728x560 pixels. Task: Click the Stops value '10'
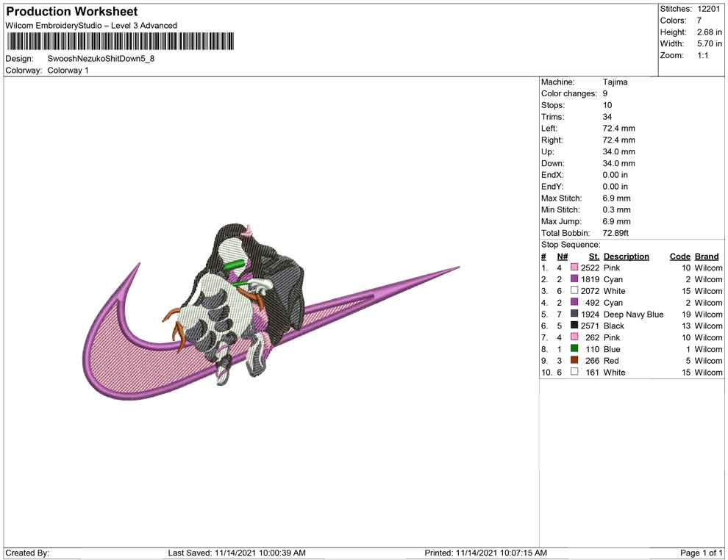click(x=607, y=105)
